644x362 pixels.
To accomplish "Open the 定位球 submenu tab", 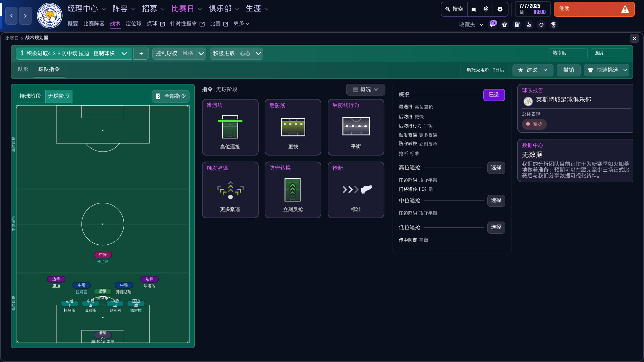I will point(133,23).
